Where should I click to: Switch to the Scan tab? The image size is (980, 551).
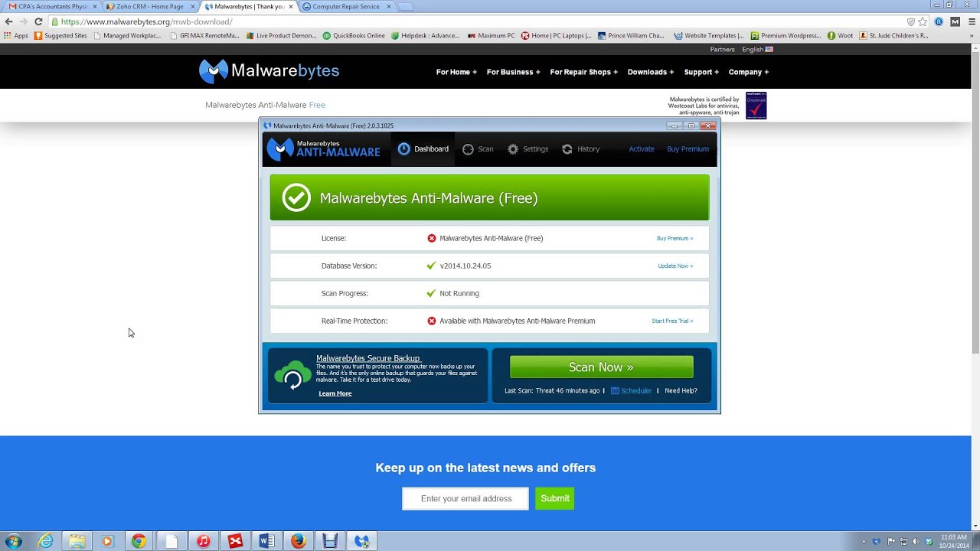click(478, 149)
